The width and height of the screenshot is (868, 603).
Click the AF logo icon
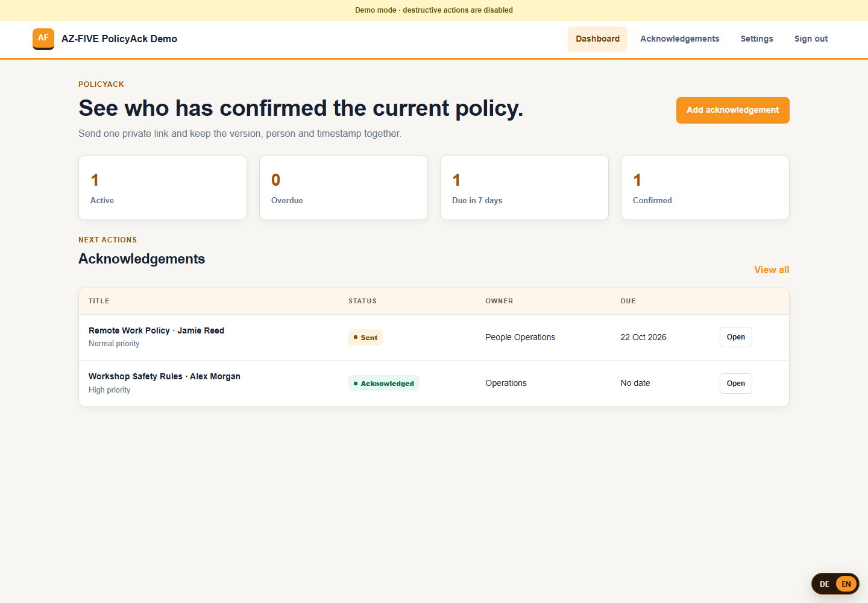(x=43, y=39)
